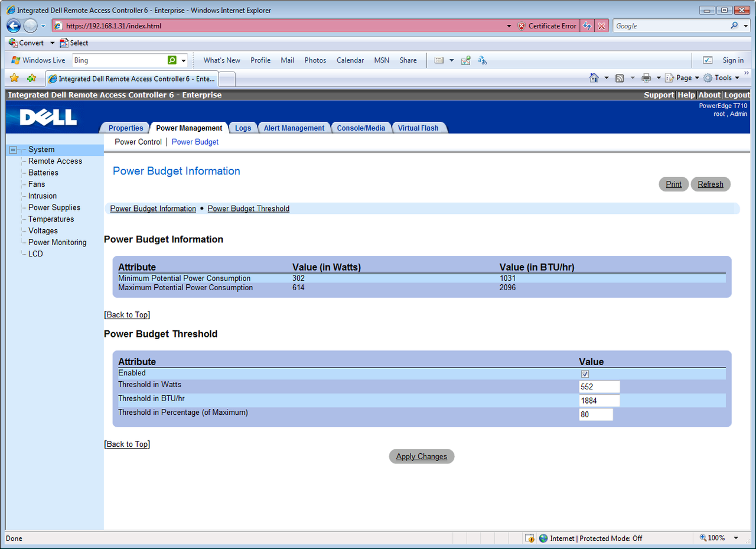This screenshot has width=756, height=549.
Task: Open Power Monitoring in the tree
Action: 57,242
